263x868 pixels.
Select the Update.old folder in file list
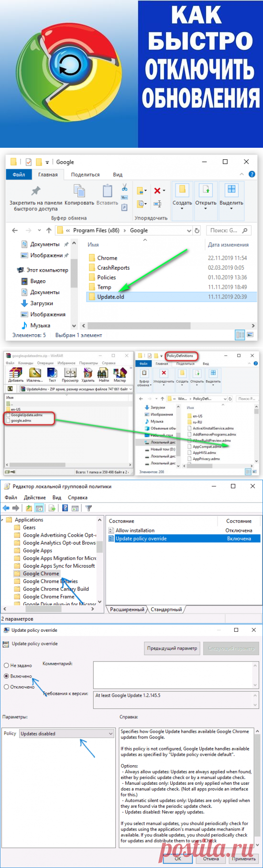[110, 297]
